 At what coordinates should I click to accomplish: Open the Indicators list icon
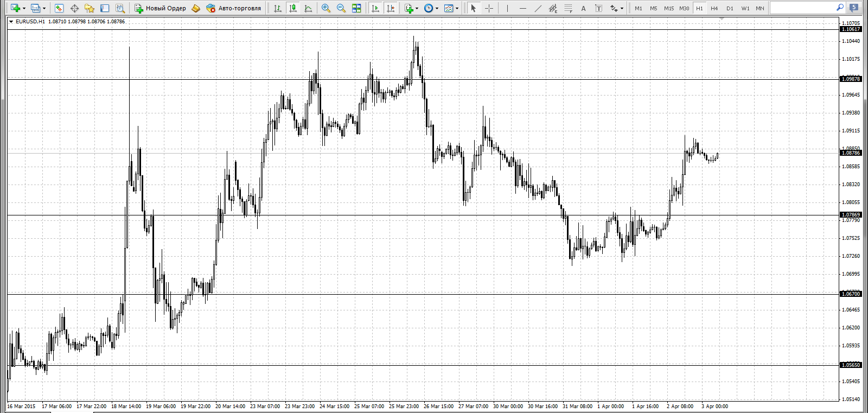pyautogui.click(x=409, y=8)
